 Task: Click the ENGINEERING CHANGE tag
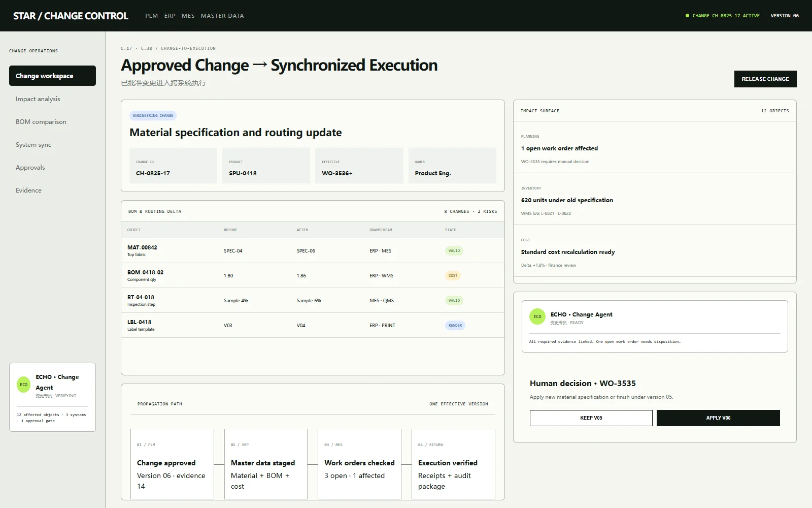click(153, 116)
